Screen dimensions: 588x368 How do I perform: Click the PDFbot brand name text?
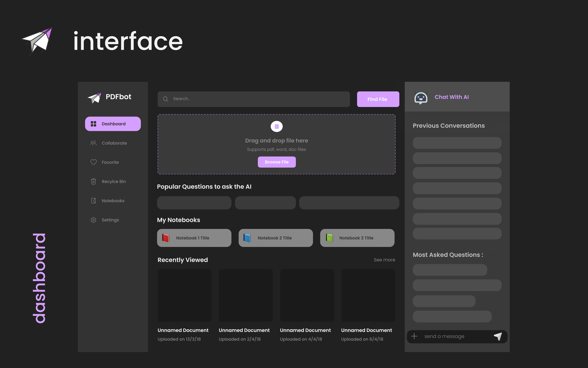pos(118,97)
